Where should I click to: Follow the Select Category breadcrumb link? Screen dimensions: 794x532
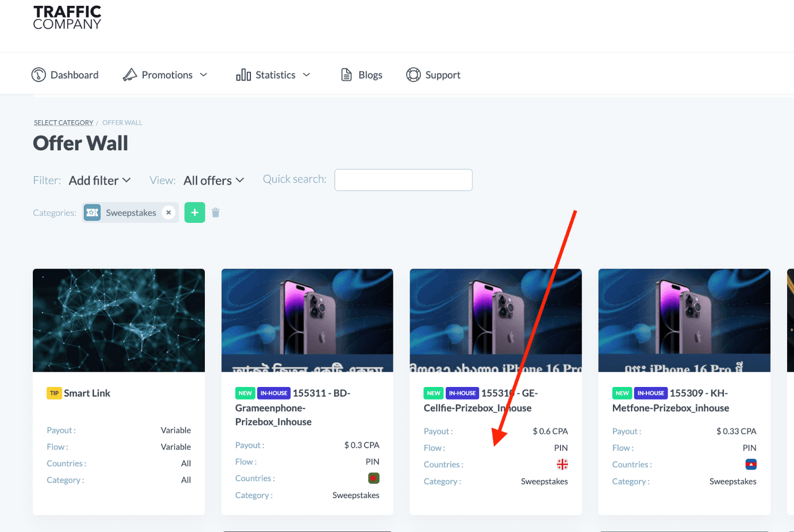click(64, 123)
